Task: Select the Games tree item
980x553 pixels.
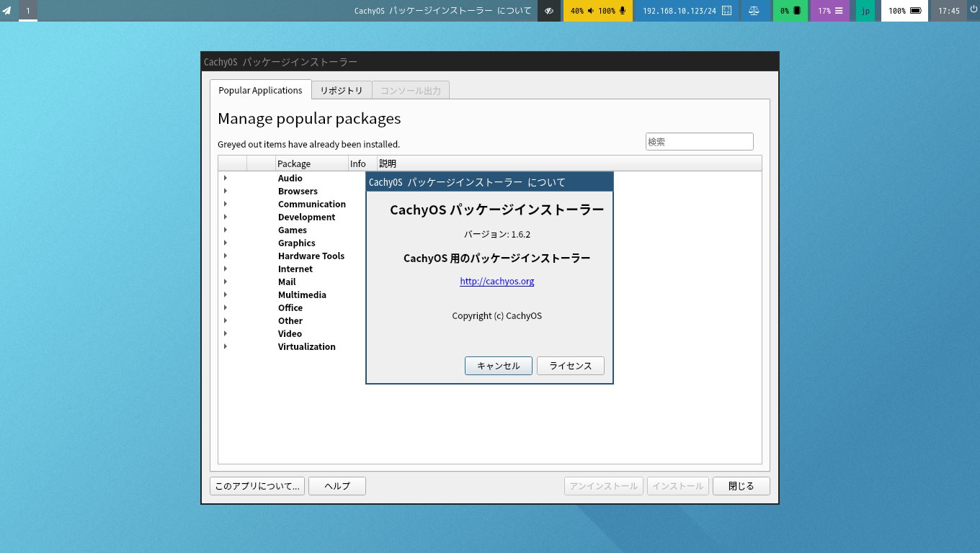Action: coord(293,230)
